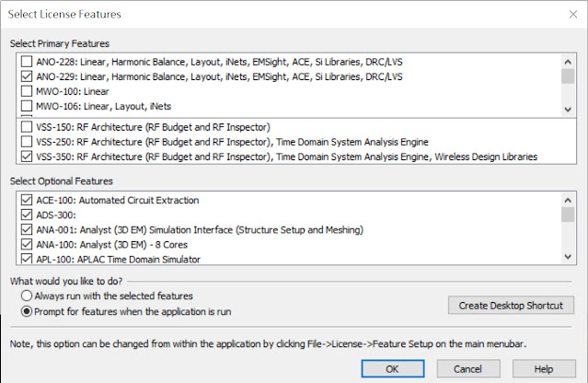Check the VSS-150 RF Architecture checkbox
Image resolution: width=588 pixels, height=383 pixels.
26,126
